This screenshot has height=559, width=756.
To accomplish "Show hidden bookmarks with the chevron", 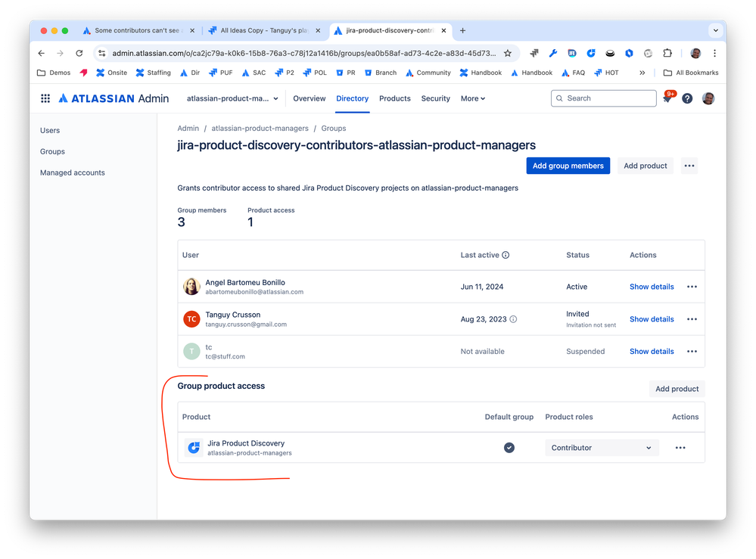I will [x=642, y=73].
